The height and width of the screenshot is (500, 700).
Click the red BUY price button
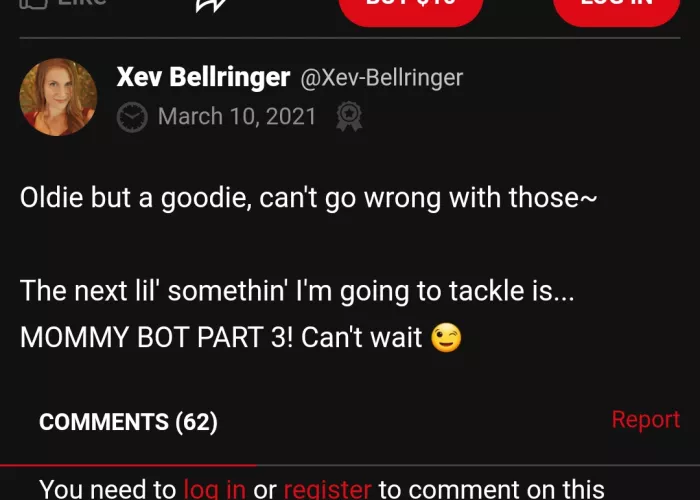pyautogui.click(x=411, y=9)
